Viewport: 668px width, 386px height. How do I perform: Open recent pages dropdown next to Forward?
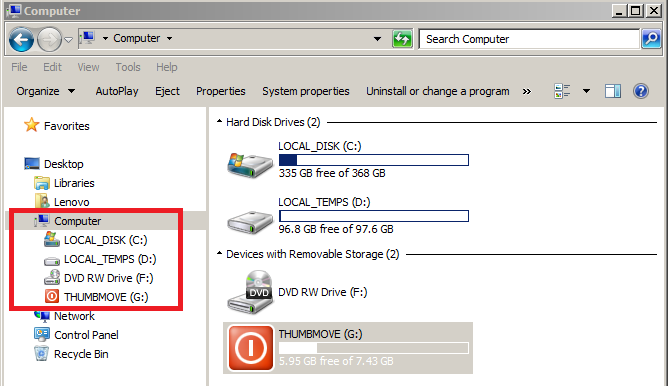coord(68,40)
